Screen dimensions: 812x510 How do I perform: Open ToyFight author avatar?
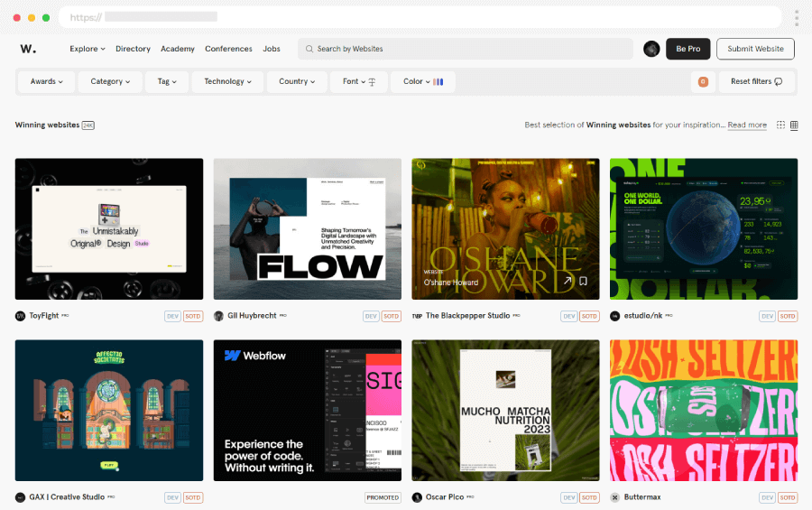pyautogui.click(x=20, y=316)
